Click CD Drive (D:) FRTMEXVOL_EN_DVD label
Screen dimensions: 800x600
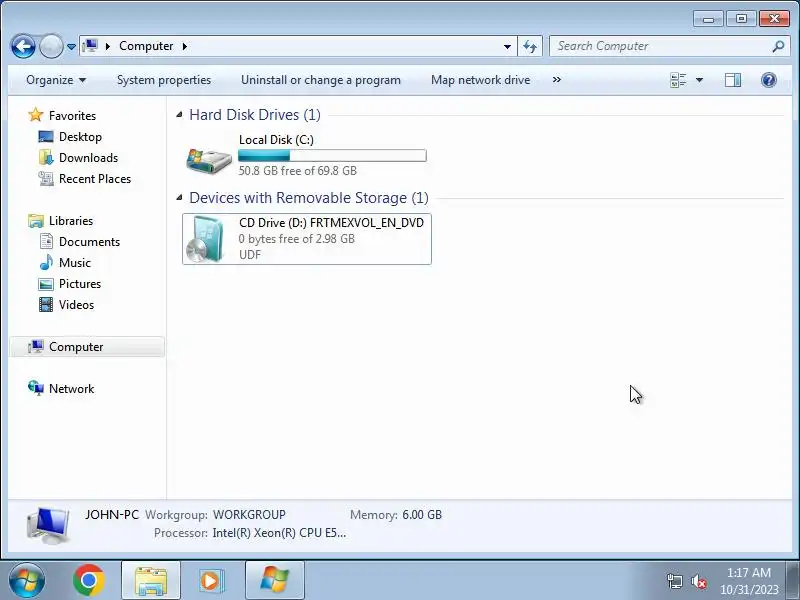[x=332, y=223]
